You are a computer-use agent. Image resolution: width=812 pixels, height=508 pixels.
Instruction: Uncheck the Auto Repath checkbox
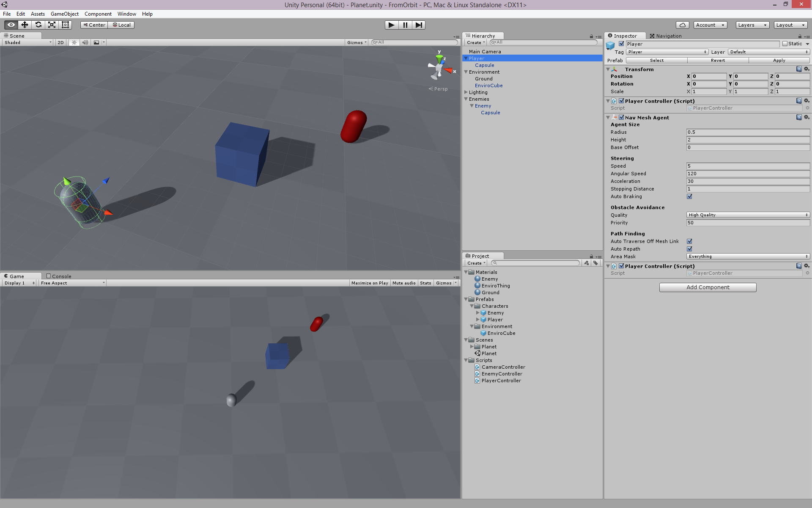[689, 249]
